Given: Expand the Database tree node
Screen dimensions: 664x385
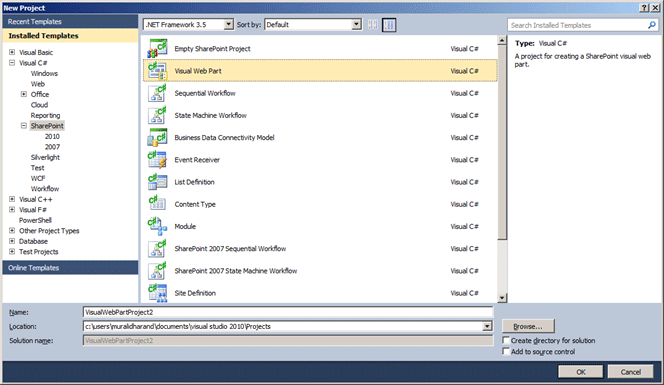Looking at the screenshot, I should (x=12, y=241).
